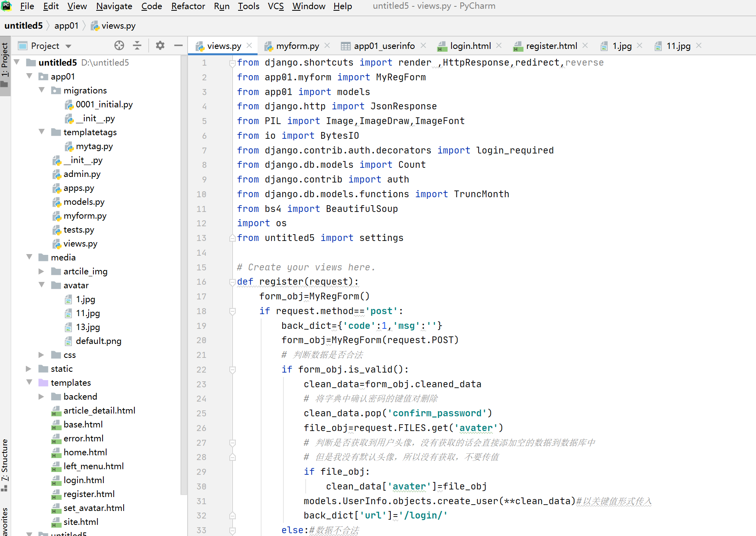Select admin.py in project tree
The height and width of the screenshot is (536, 756).
[x=82, y=174]
